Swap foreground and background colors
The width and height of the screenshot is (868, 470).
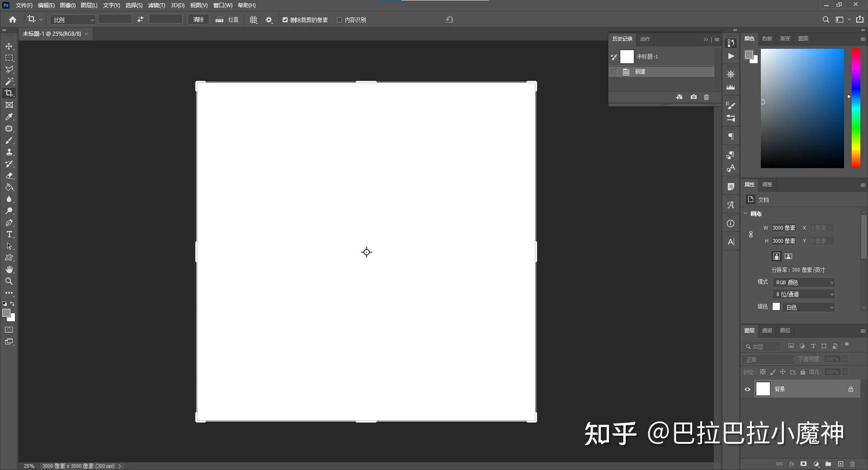[12, 304]
